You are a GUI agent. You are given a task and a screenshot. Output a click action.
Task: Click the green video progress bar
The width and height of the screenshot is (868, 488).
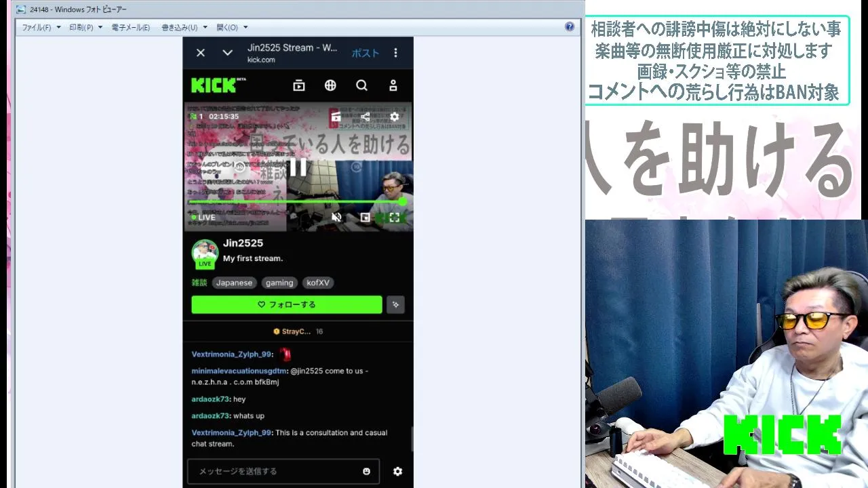tap(296, 202)
